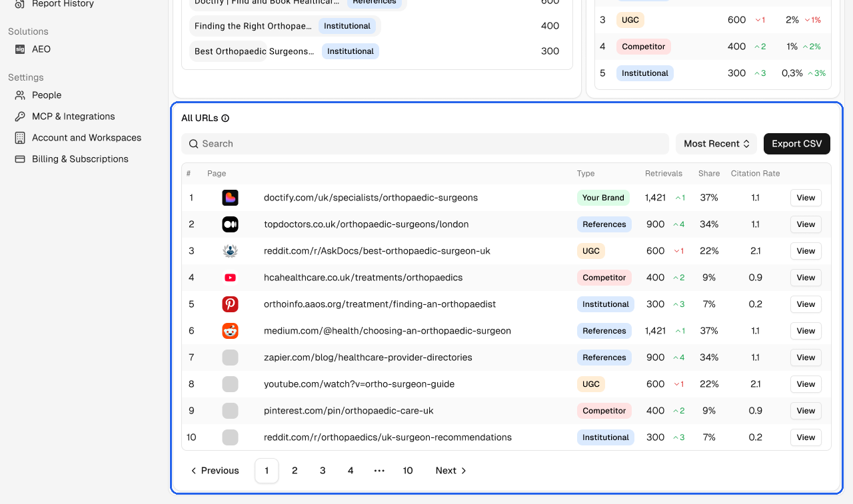This screenshot has height=504, width=853.
Task: Click the Pinterest favicon in orthoinfo row
Action: pyautogui.click(x=230, y=304)
